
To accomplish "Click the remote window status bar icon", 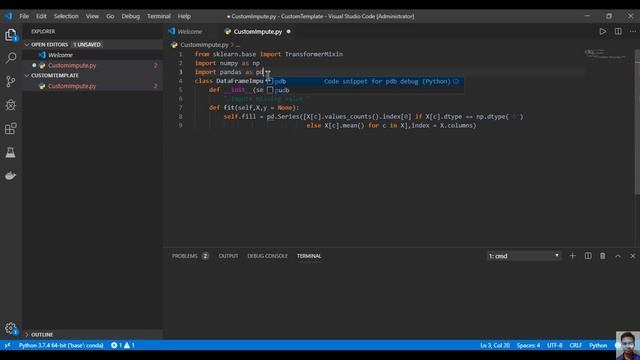I will pyautogui.click(x=7, y=345).
